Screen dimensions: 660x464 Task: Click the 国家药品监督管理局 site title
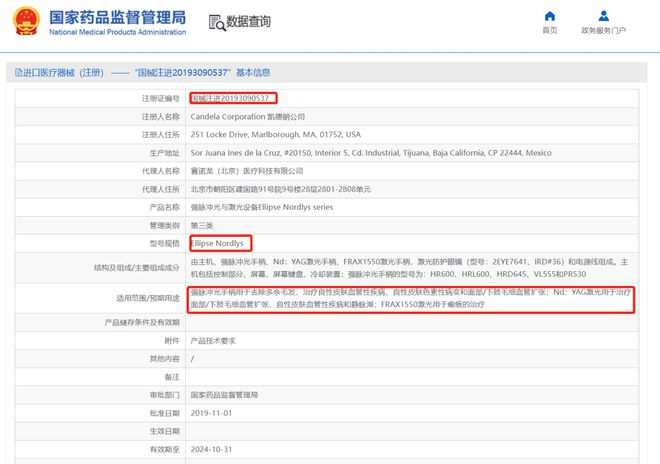point(117,18)
